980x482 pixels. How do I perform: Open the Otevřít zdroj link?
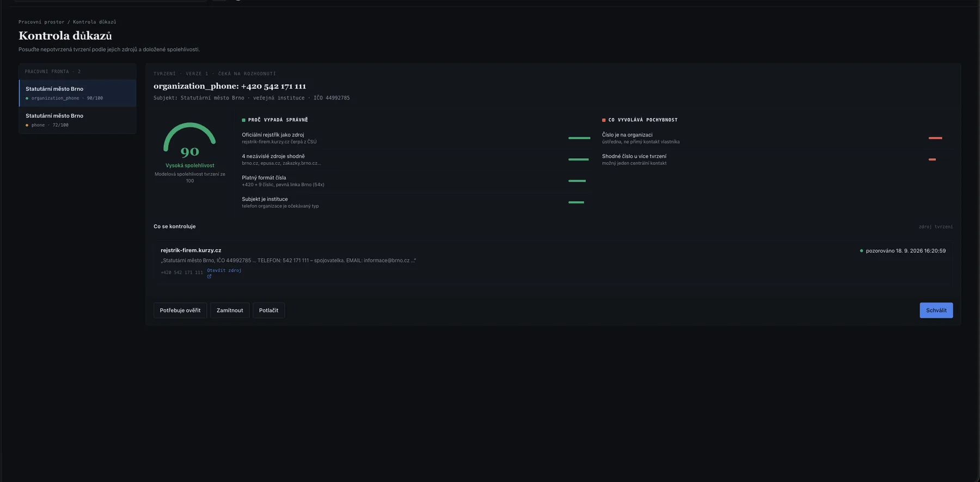coord(224,270)
